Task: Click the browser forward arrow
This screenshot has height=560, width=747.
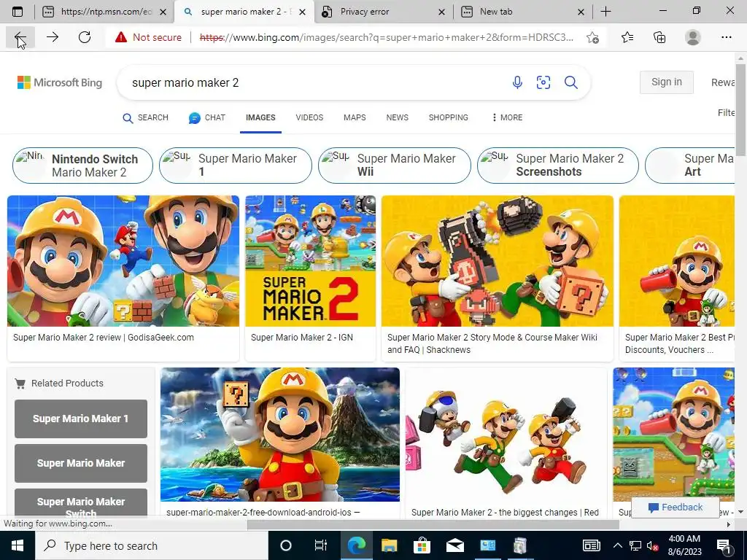Action: pos(53,37)
